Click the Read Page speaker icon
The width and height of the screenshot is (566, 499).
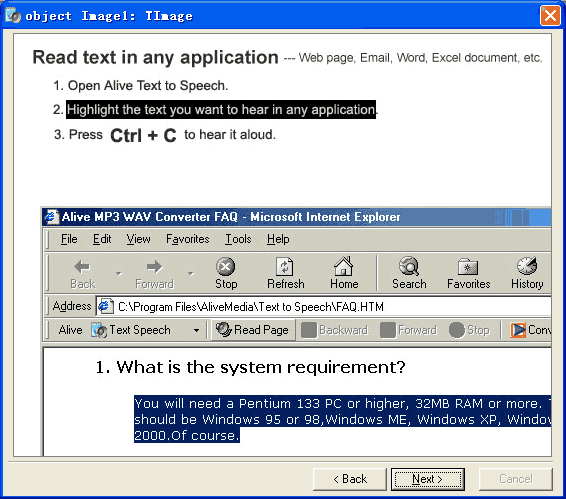[x=223, y=329]
